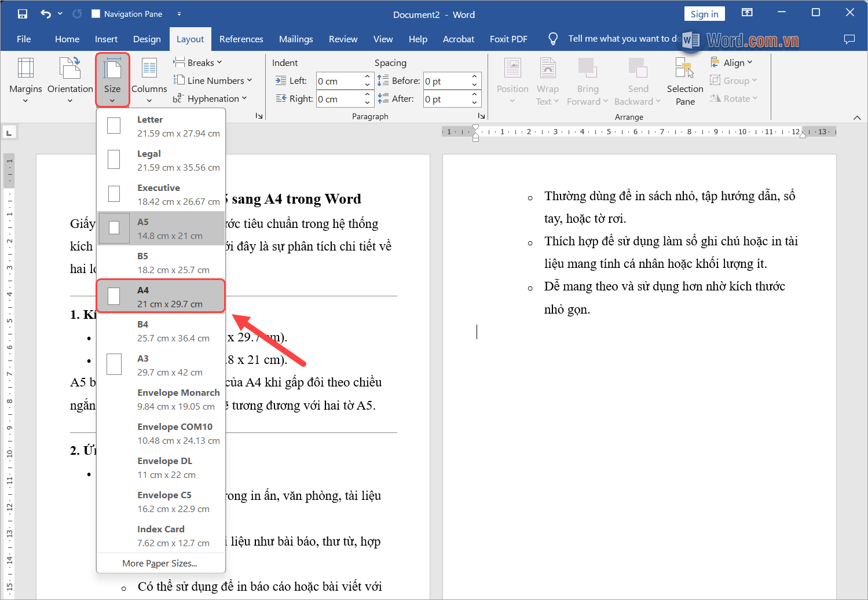Click the Undo arrow icon
This screenshot has height=600, width=868.
[x=46, y=14]
